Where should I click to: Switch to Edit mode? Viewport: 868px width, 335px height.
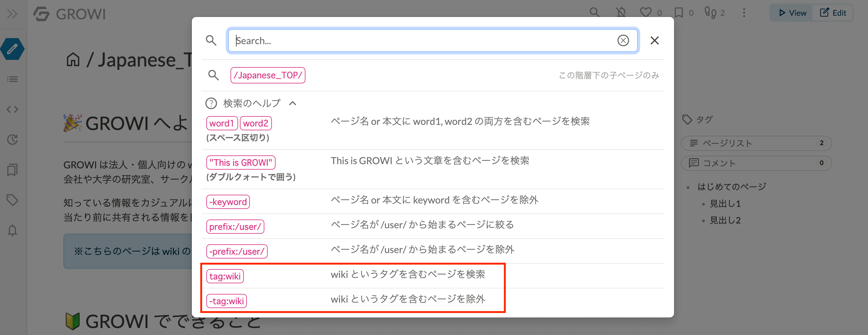(833, 13)
